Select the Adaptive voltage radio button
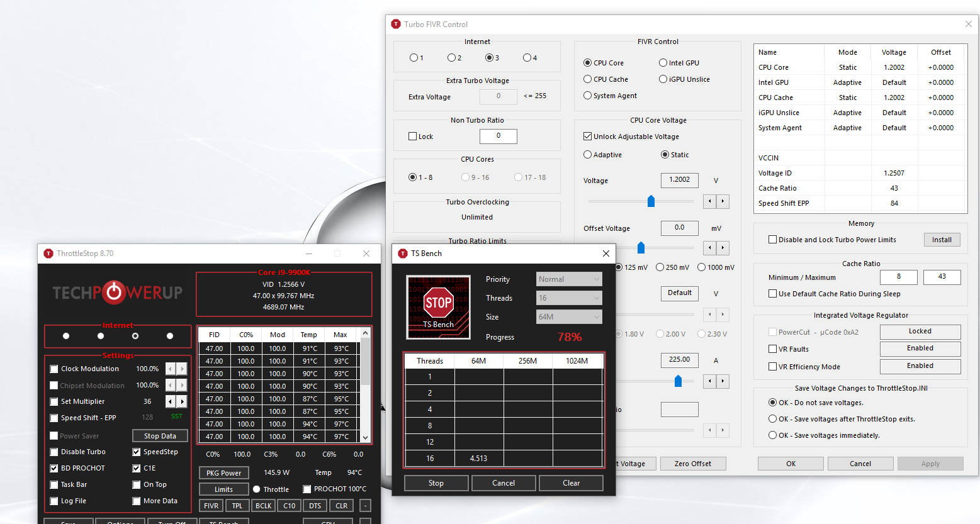The width and height of the screenshot is (980, 524). (x=588, y=155)
